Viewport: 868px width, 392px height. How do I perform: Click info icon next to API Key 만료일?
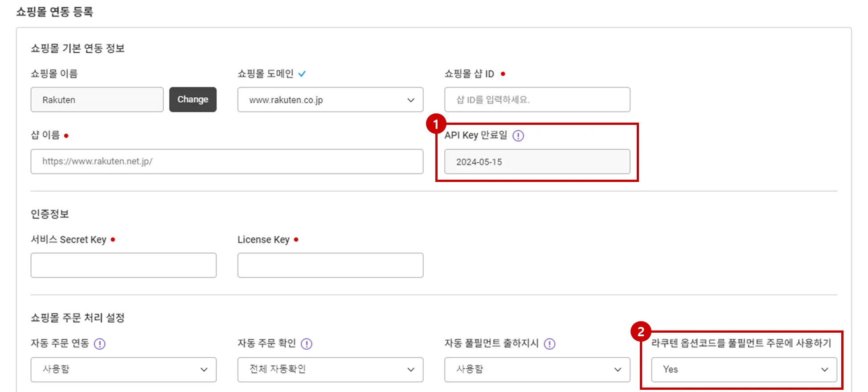coord(518,136)
